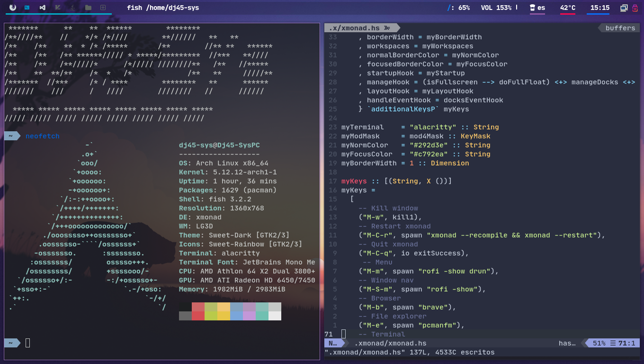Click the 'Uptime: 1 hour, 36 mins' line

point(228,181)
